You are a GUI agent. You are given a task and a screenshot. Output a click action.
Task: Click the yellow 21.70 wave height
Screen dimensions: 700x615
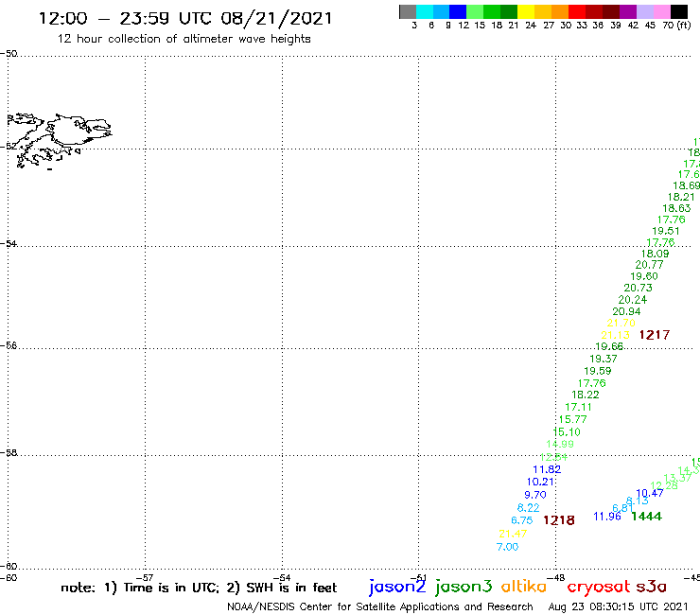pyautogui.click(x=621, y=323)
